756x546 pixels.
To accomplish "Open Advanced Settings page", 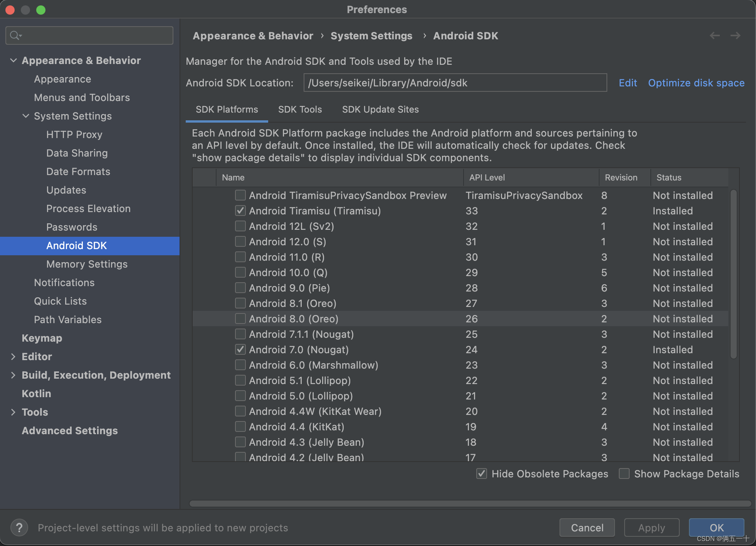I will coord(69,431).
